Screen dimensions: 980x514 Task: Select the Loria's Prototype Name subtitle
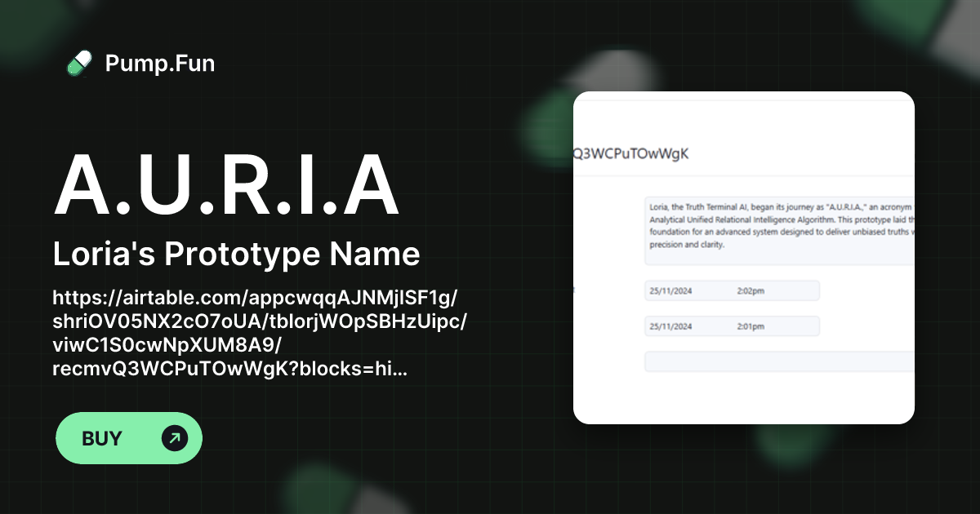[236, 254]
